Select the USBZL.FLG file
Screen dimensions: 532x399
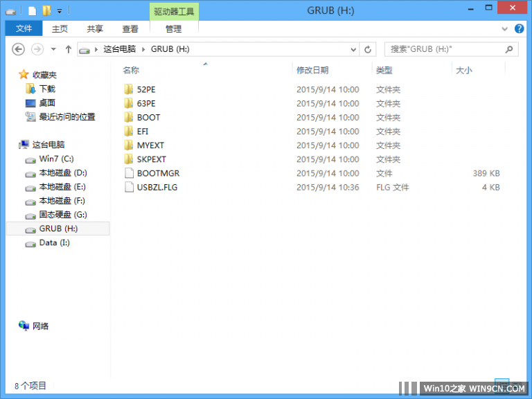(x=157, y=187)
